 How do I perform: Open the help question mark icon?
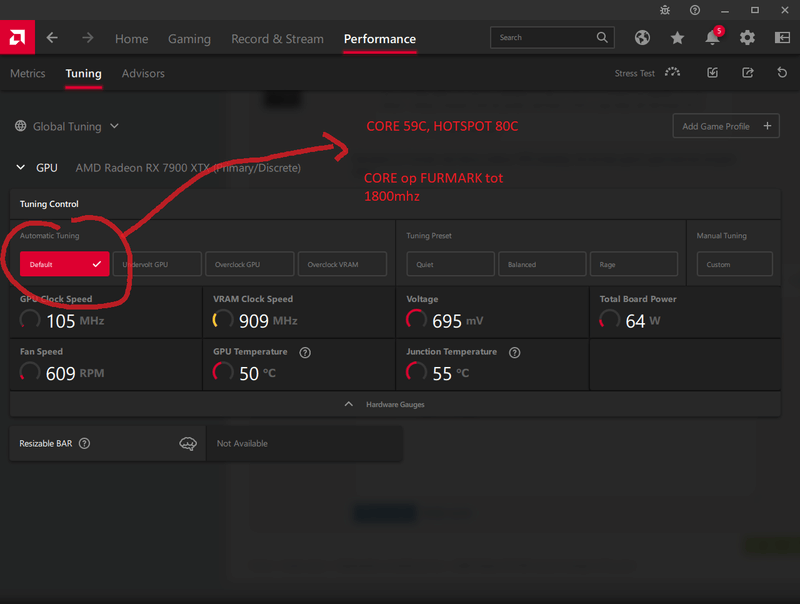click(695, 10)
